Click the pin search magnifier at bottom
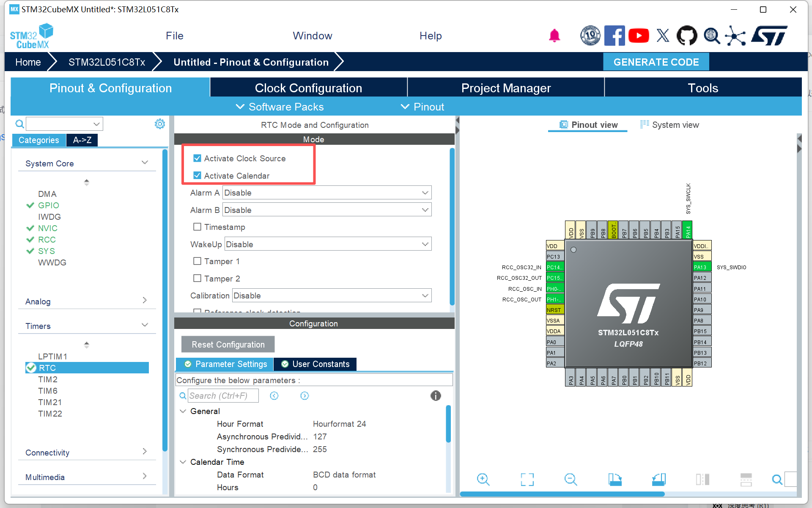This screenshot has width=812, height=508. point(777,479)
